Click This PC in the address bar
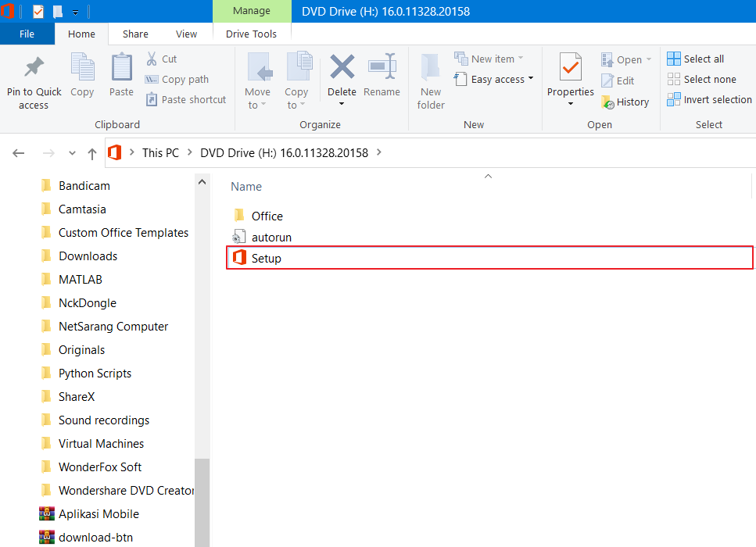This screenshot has width=756, height=547. (160, 153)
